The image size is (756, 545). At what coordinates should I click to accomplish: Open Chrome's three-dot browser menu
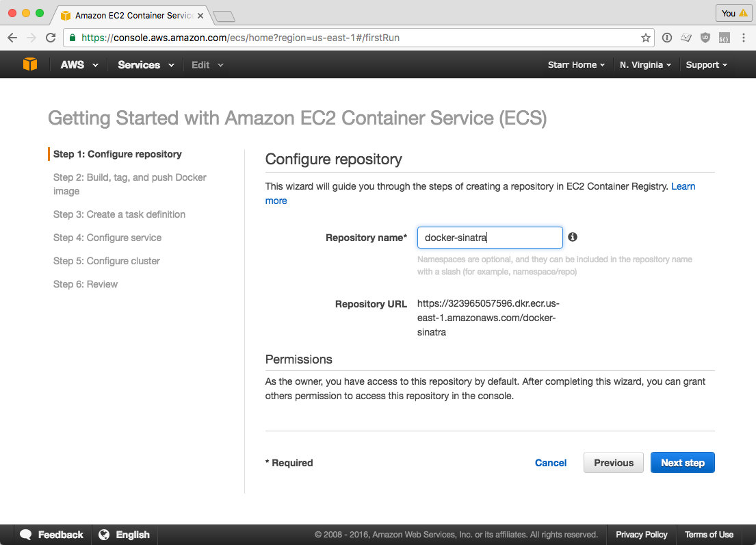pos(743,38)
